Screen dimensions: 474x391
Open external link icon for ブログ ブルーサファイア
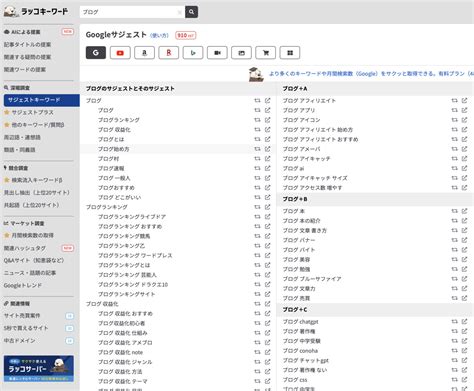click(x=464, y=278)
